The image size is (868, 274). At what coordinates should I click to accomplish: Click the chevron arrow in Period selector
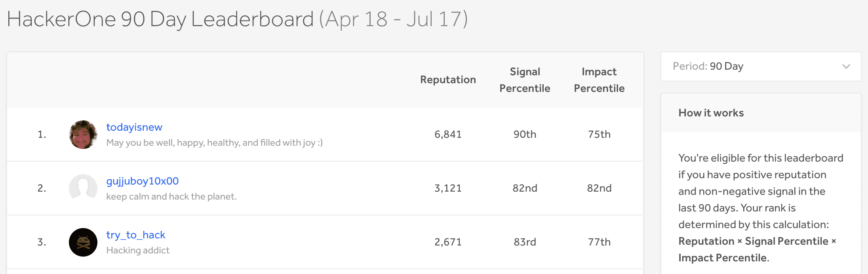coord(846,67)
